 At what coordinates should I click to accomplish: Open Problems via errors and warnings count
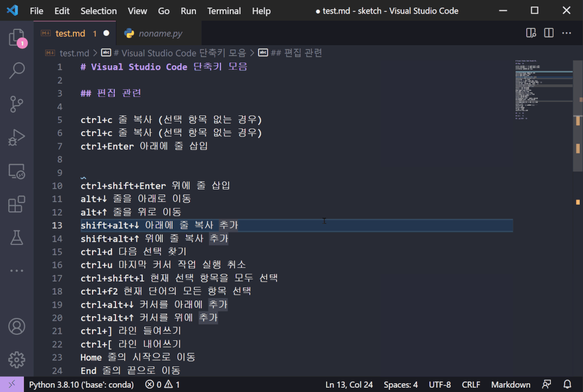[162, 384]
